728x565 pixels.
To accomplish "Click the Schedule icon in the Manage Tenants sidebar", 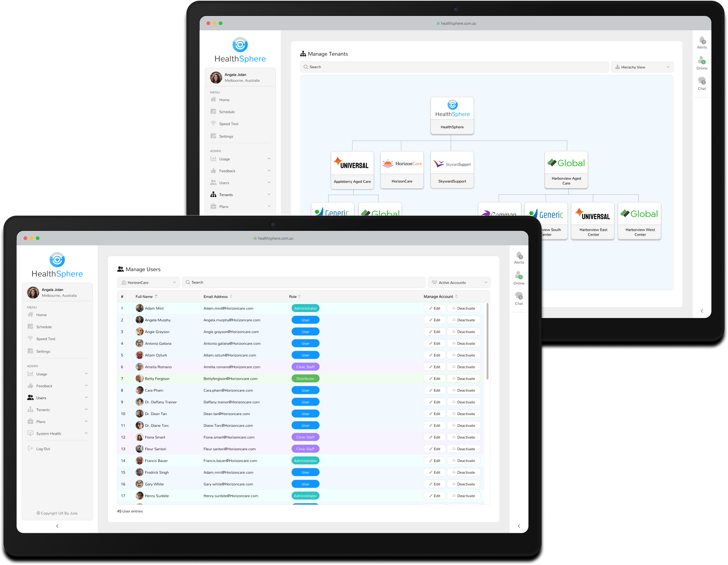I will tap(213, 112).
